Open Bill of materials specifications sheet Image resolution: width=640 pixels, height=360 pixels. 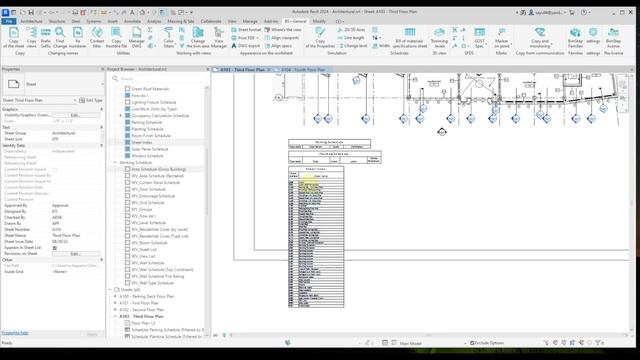410,38
